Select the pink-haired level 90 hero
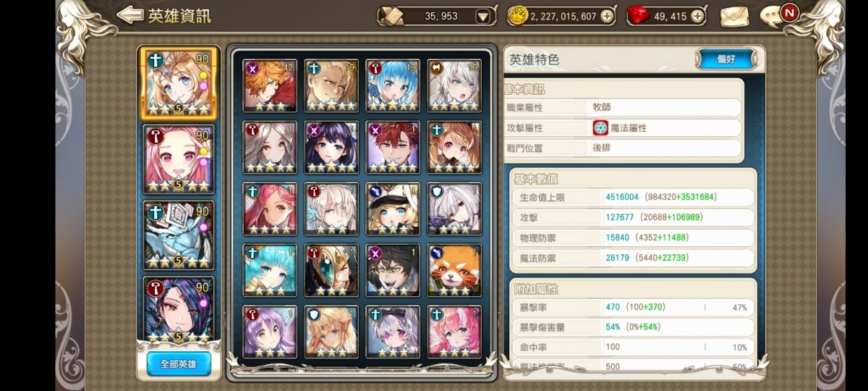868x391 pixels. [179, 160]
